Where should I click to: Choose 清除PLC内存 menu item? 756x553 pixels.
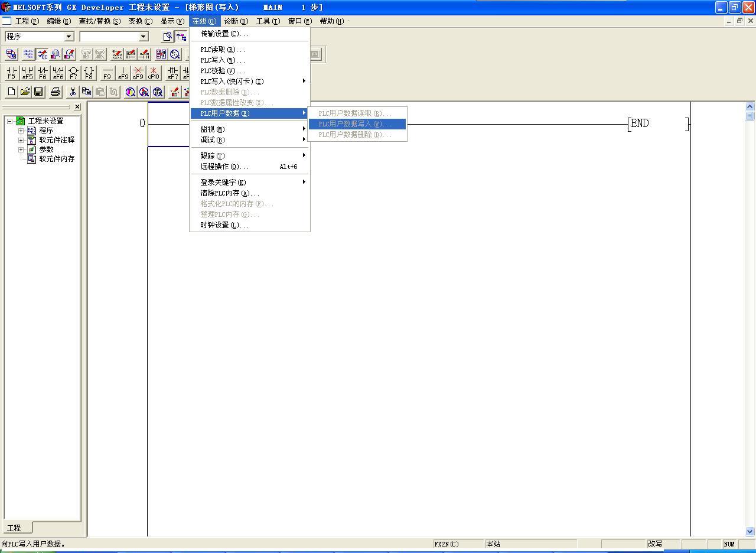[x=229, y=193]
